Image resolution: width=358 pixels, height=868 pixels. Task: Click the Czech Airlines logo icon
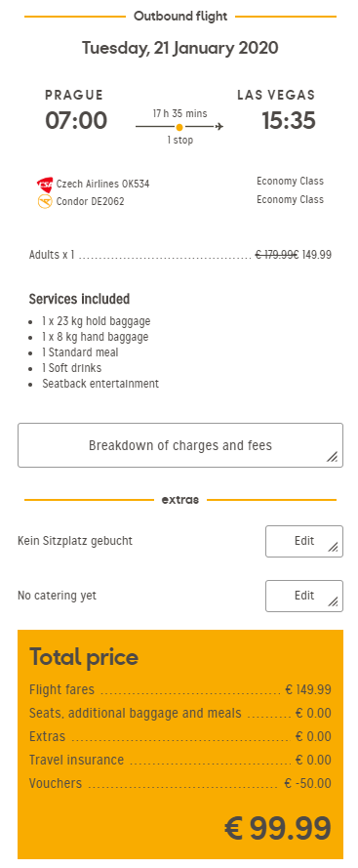45,184
